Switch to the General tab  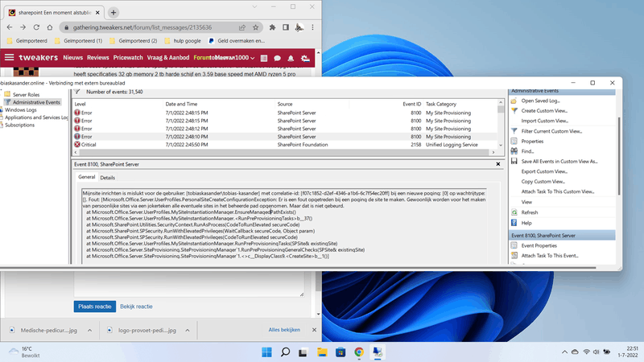coord(87,177)
